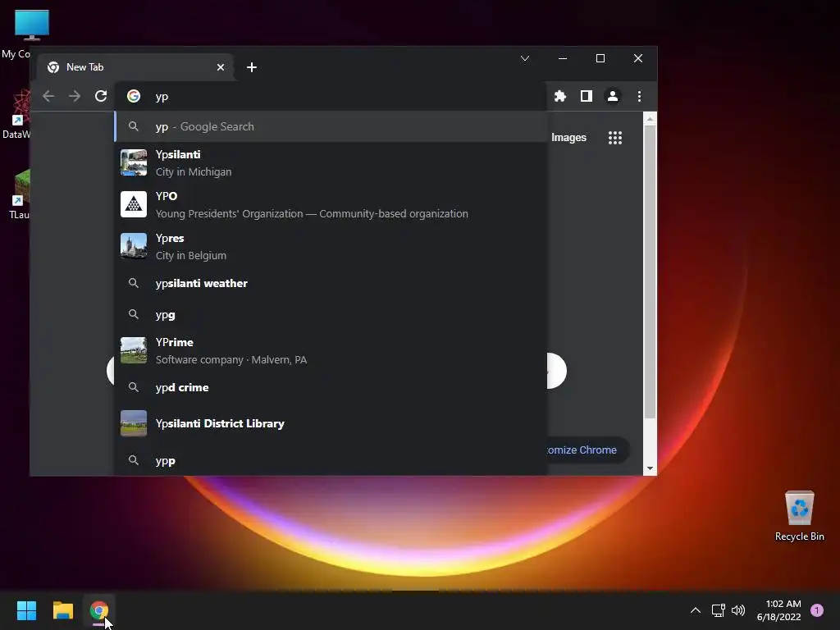Screen dimensions: 840x630
Task: Open the Images link
Action: (568, 138)
